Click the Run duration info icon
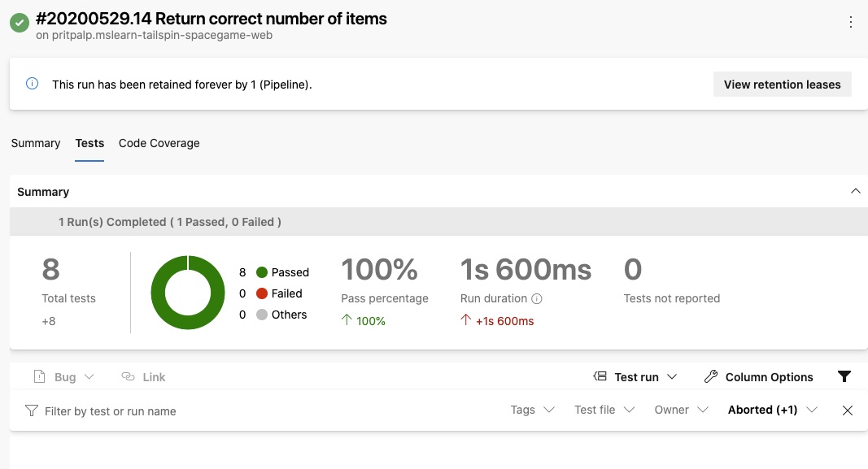This screenshot has height=469, width=868. pyautogui.click(x=536, y=298)
